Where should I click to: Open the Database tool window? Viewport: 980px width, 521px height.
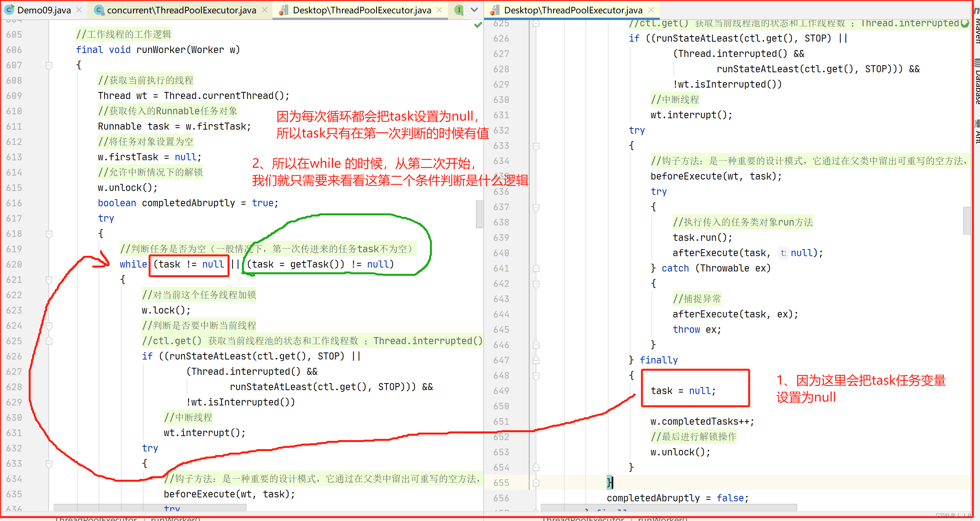pyautogui.click(x=977, y=81)
